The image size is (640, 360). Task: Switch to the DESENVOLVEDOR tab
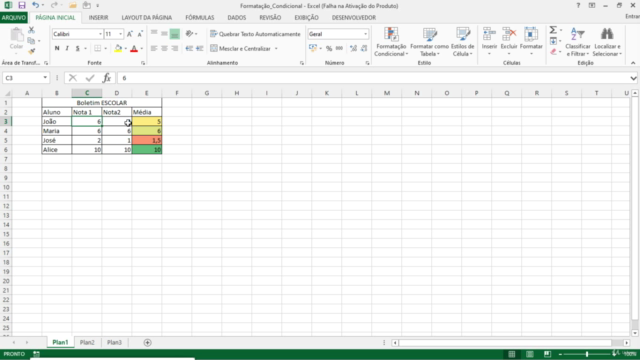(353, 18)
